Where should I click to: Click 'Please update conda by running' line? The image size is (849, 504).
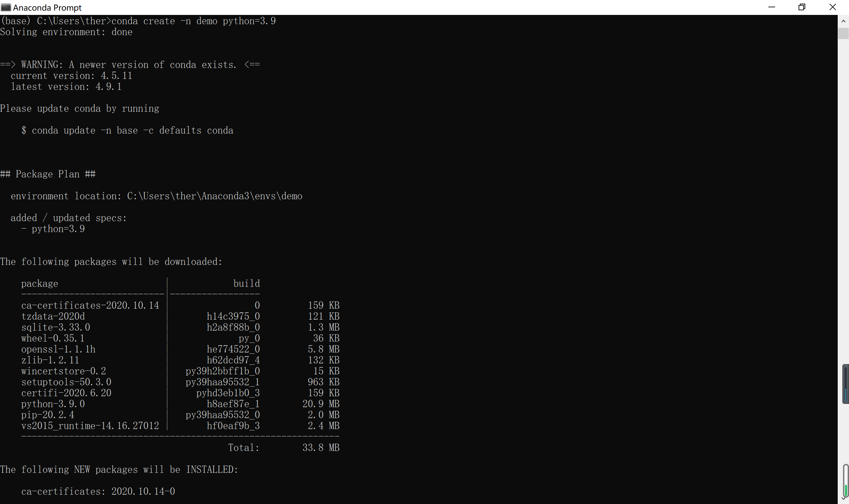pos(80,108)
